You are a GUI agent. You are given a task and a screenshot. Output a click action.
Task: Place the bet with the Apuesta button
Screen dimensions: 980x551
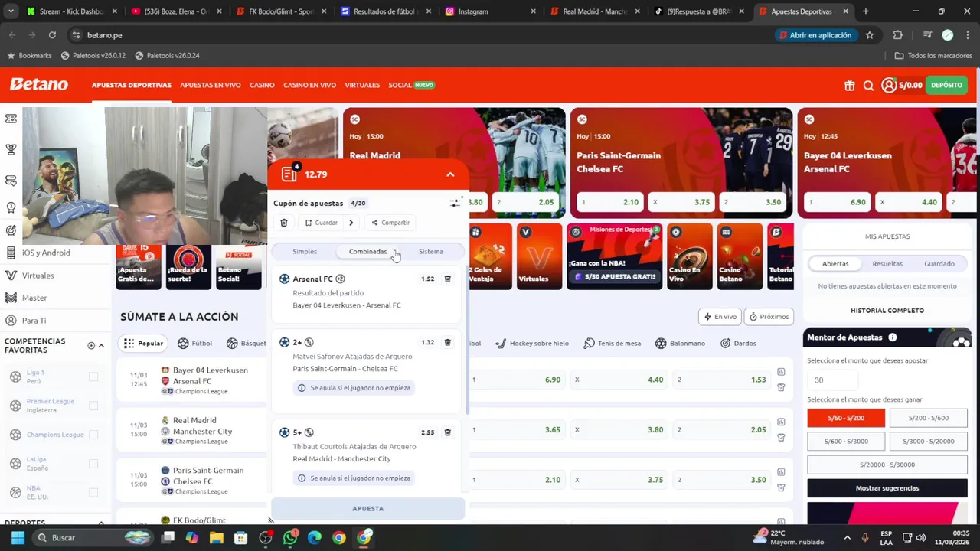368,509
